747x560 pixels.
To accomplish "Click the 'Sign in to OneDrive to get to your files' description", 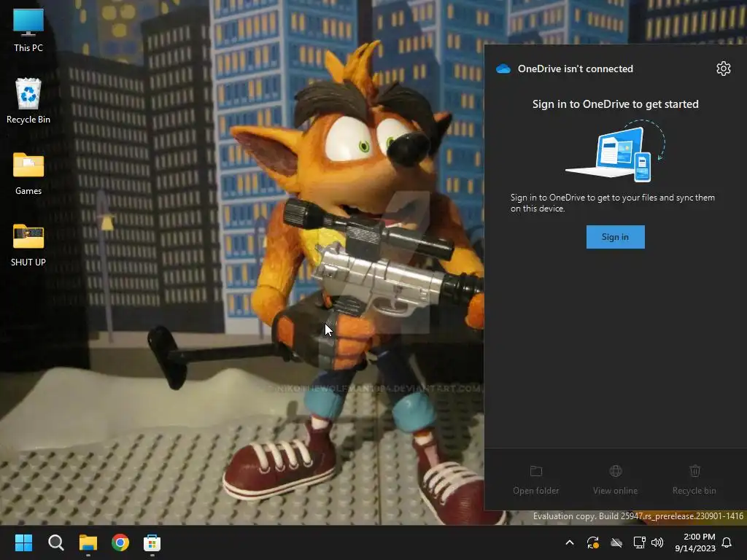I will click(x=613, y=203).
